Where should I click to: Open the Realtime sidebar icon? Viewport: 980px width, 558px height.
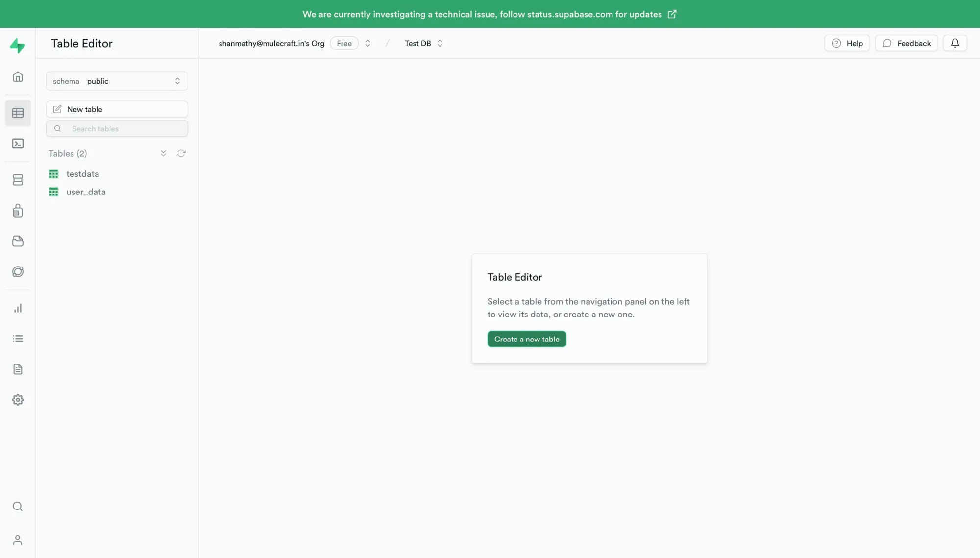[x=18, y=271]
